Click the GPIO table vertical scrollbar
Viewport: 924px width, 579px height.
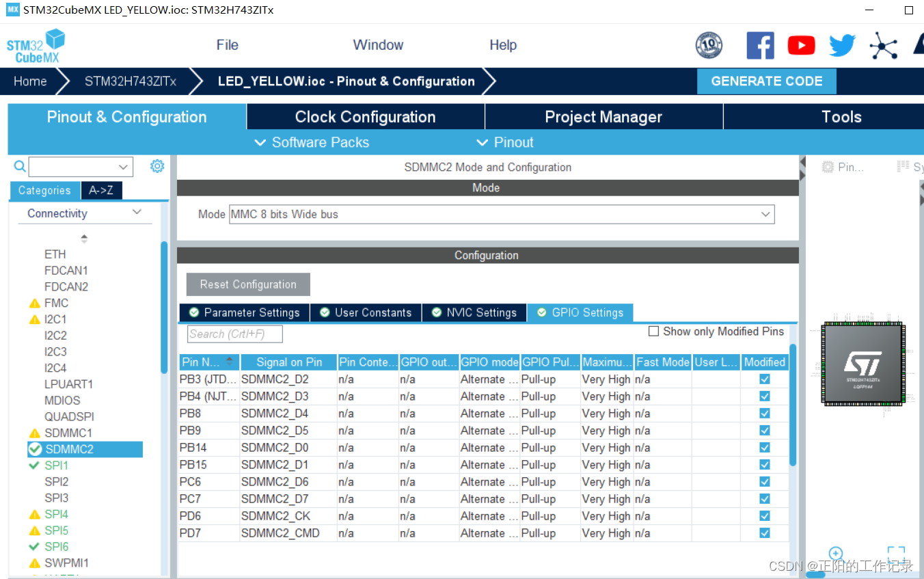(793, 404)
